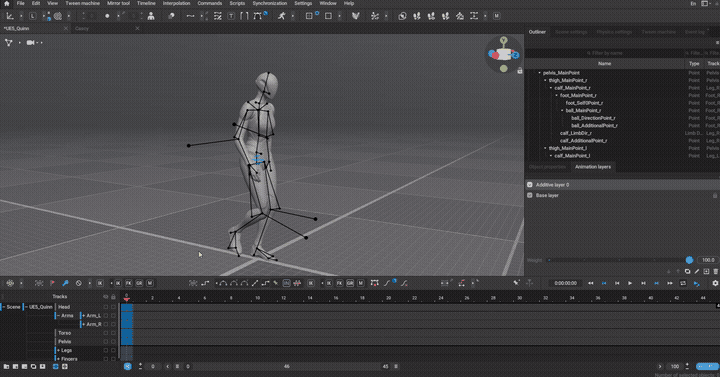Click the fingerprint-style selection icon

[x=58, y=16]
